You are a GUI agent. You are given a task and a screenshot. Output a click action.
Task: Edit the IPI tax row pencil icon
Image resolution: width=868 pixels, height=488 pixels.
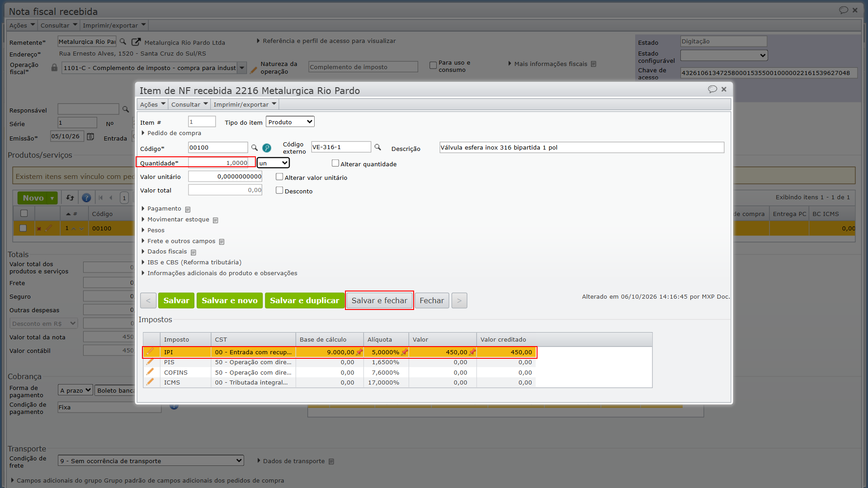click(150, 352)
